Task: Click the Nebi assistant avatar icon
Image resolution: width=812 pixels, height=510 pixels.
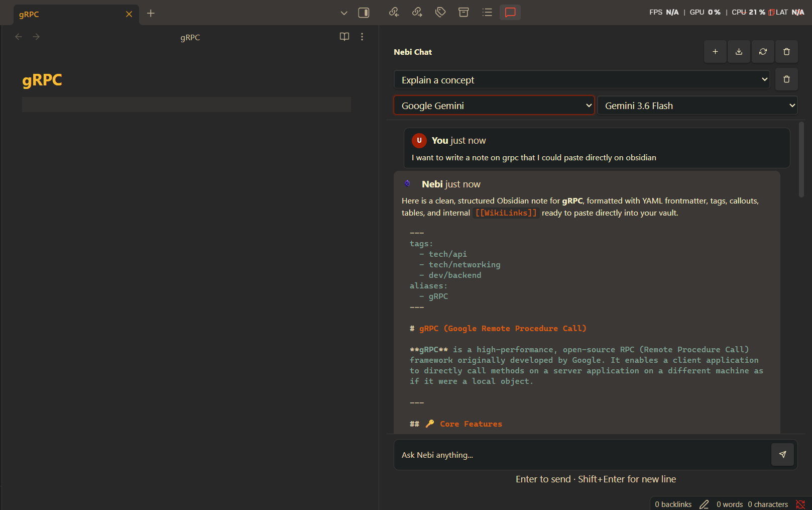Action: point(407,183)
